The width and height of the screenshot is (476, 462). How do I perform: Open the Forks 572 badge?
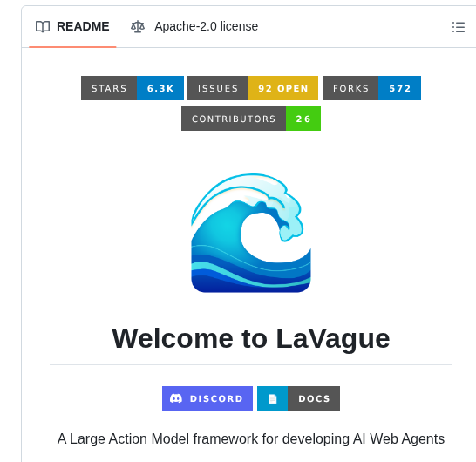click(x=372, y=88)
